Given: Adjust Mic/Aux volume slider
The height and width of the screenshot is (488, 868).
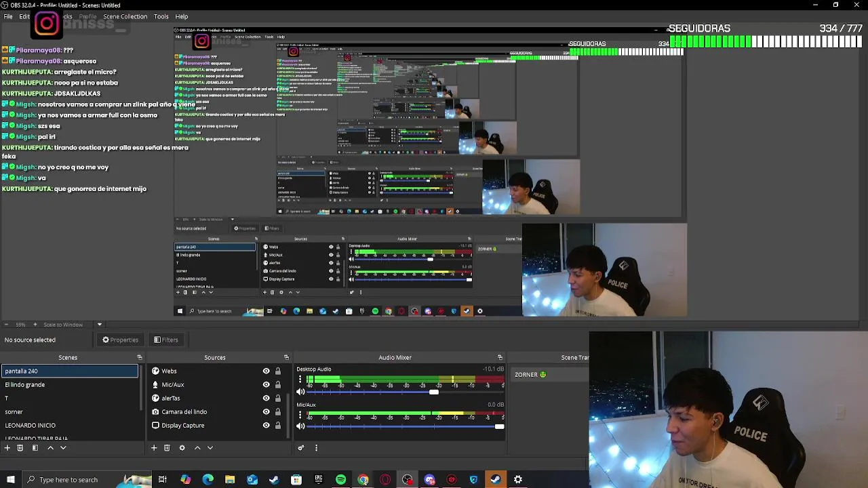Looking at the screenshot, I should (500, 426).
